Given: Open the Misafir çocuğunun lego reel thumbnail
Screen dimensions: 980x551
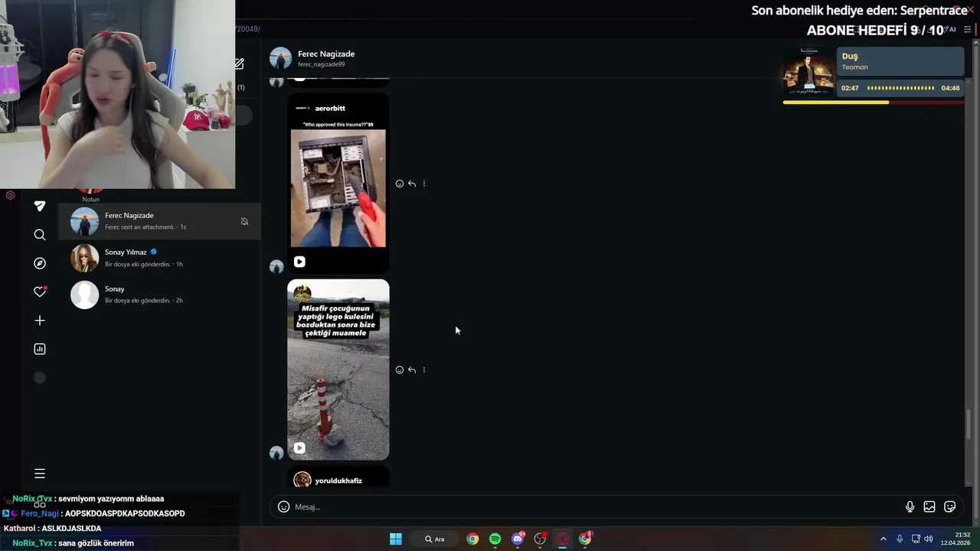Looking at the screenshot, I should pyautogui.click(x=338, y=370).
